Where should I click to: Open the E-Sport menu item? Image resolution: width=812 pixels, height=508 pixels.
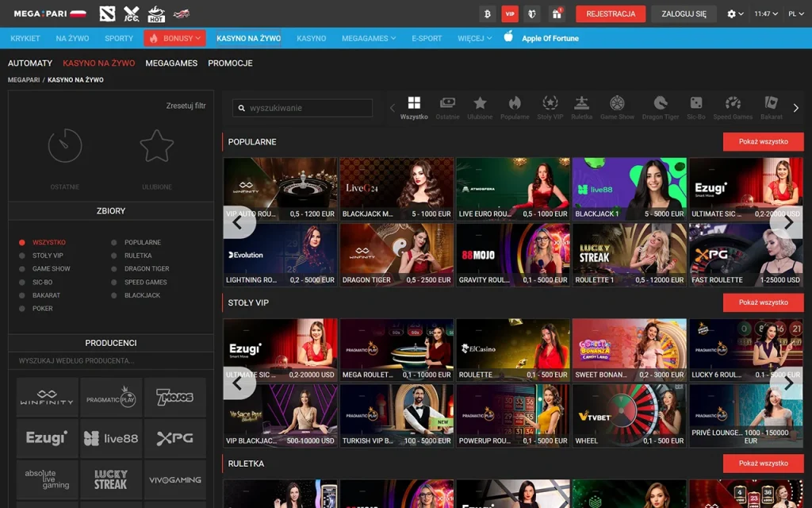point(427,38)
